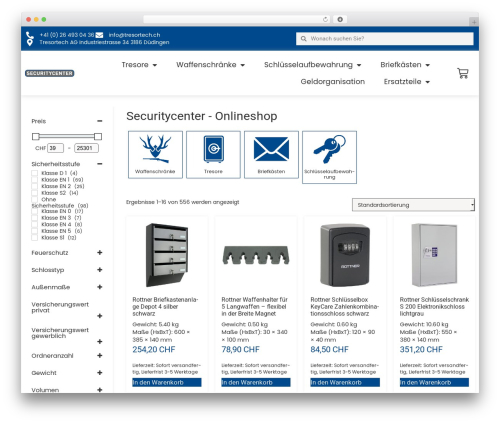Check the Klasse S2 filter
500x423 pixels.
[x=34, y=193]
